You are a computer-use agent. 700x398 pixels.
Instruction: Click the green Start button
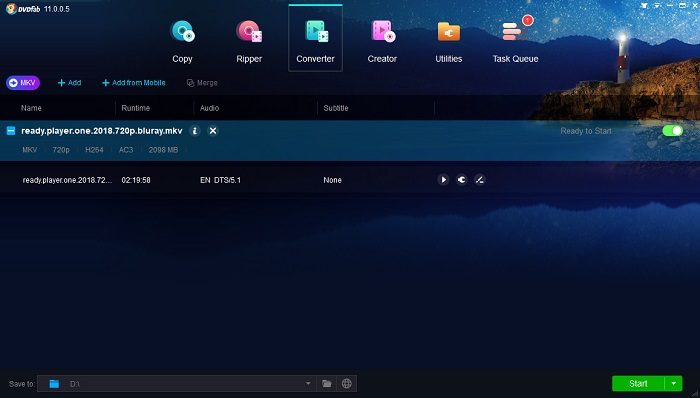tap(638, 384)
